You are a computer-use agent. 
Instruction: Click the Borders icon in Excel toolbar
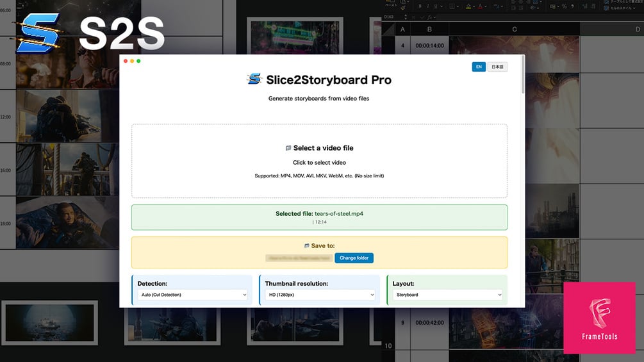[x=452, y=6]
